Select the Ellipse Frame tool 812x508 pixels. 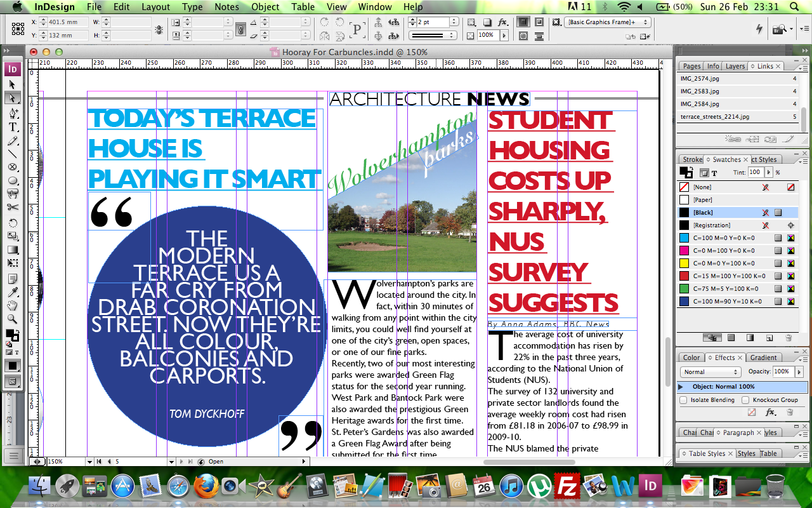[12, 167]
